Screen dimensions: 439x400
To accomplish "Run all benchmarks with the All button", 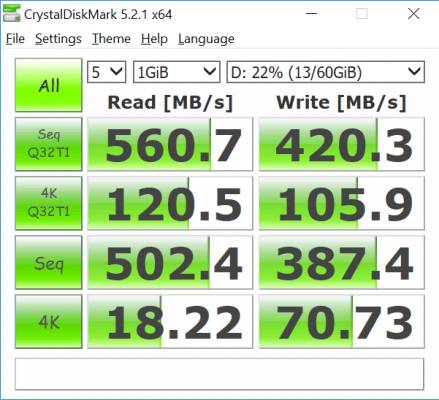I will coord(49,85).
